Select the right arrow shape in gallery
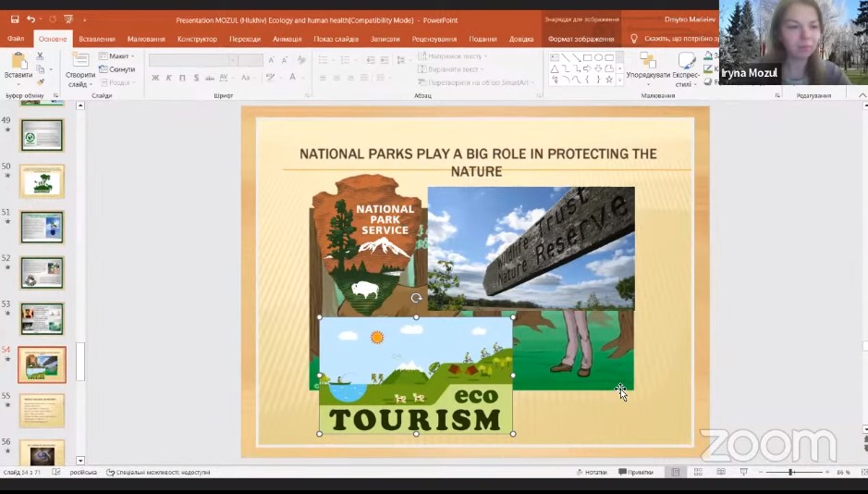This screenshot has width=868, height=494. coord(587,68)
